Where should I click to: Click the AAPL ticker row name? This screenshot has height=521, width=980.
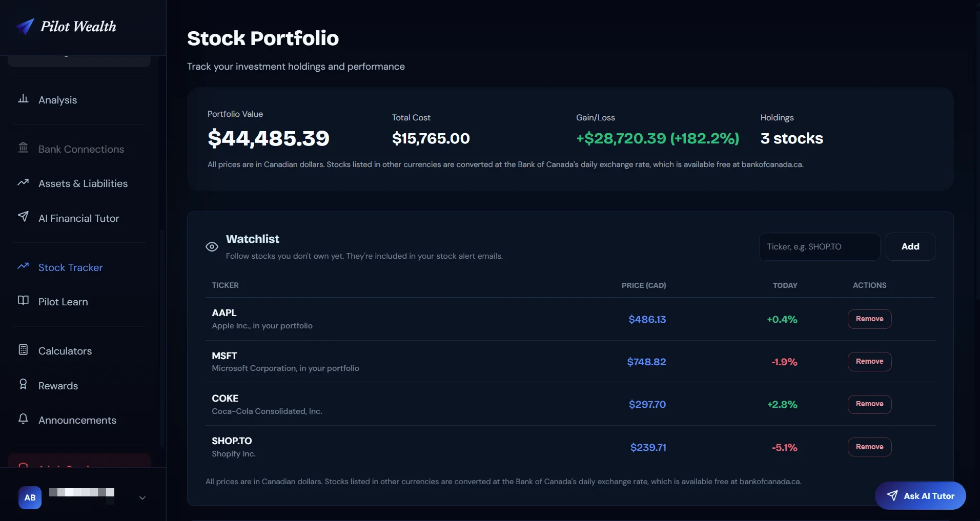(x=224, y=312)
